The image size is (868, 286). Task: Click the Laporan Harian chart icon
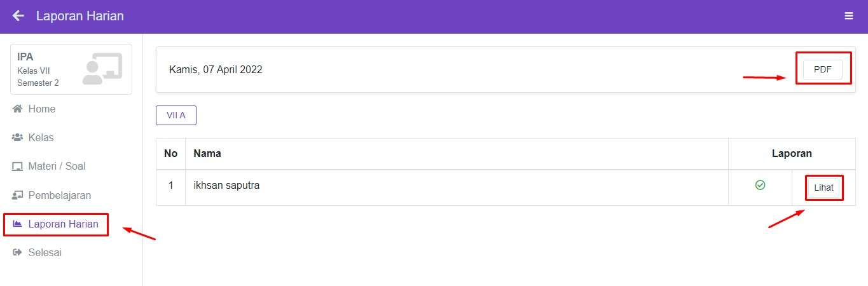click(18, 224)
